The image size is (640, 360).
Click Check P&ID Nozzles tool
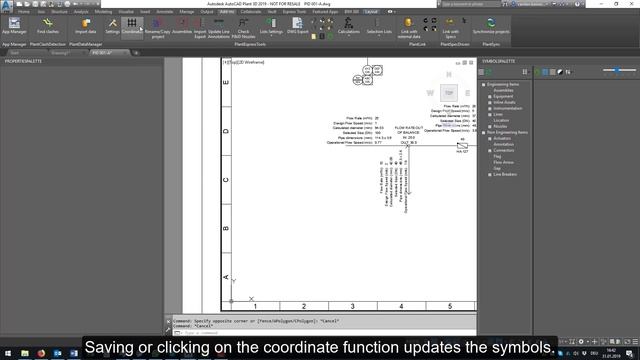(x=243, y=28)
